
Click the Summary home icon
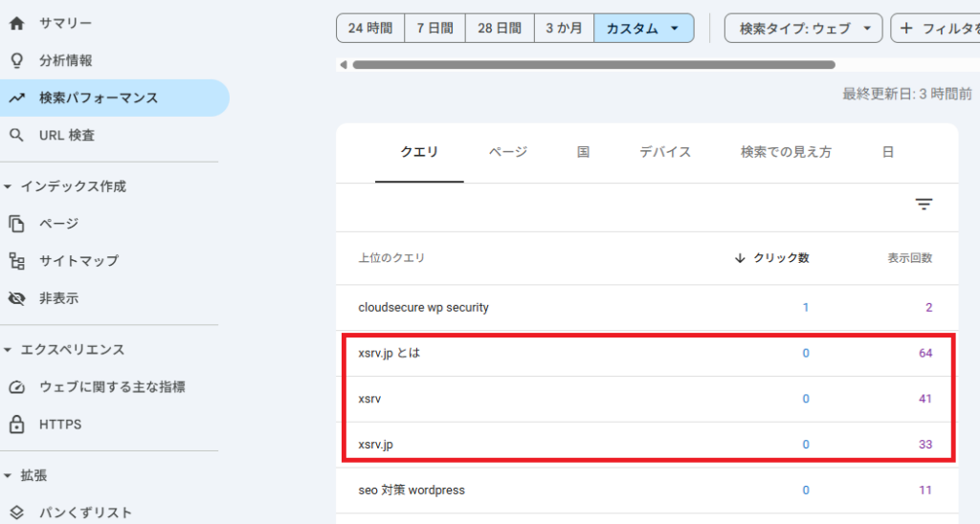pos(16,23)
